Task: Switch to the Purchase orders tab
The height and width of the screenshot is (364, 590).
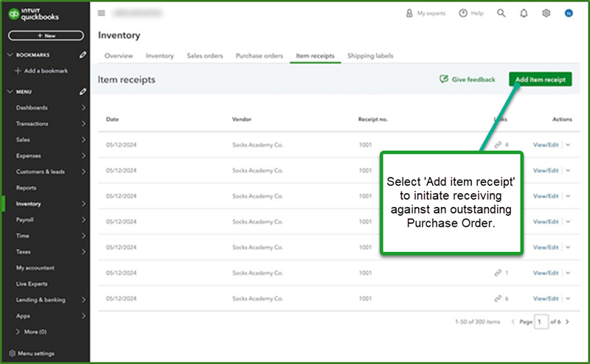Action: click(x=259, y=56)
